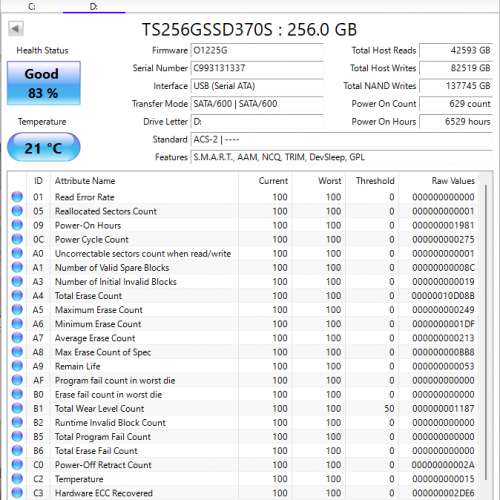Image resolution: width=500 pixels, height=500 pixels.
Task: Click status icon for Minimum Erase Count
Action: point(17,324)
